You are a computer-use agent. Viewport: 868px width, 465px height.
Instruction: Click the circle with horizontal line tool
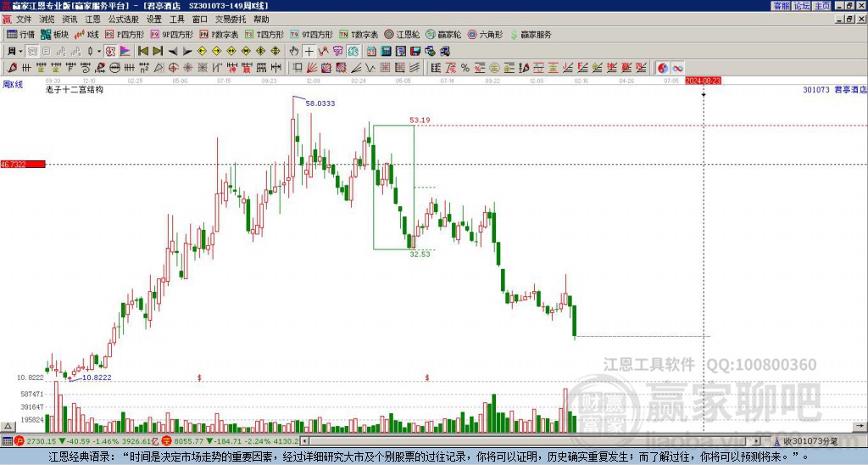pos(114,68)
